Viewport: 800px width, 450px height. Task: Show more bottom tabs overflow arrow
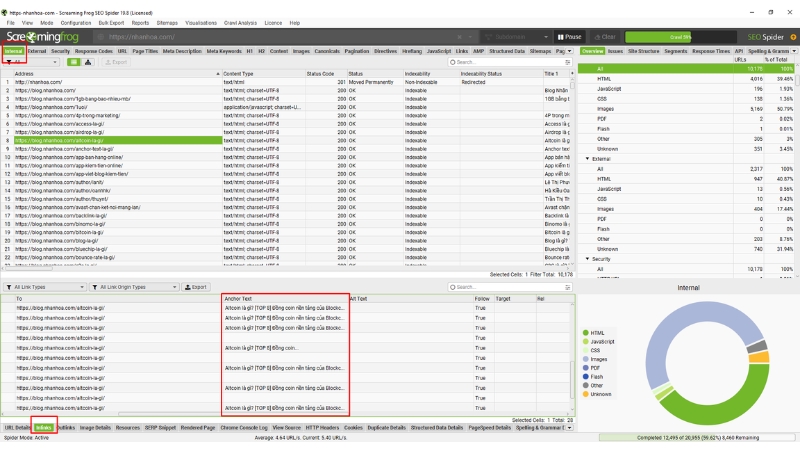pos(569,428)
